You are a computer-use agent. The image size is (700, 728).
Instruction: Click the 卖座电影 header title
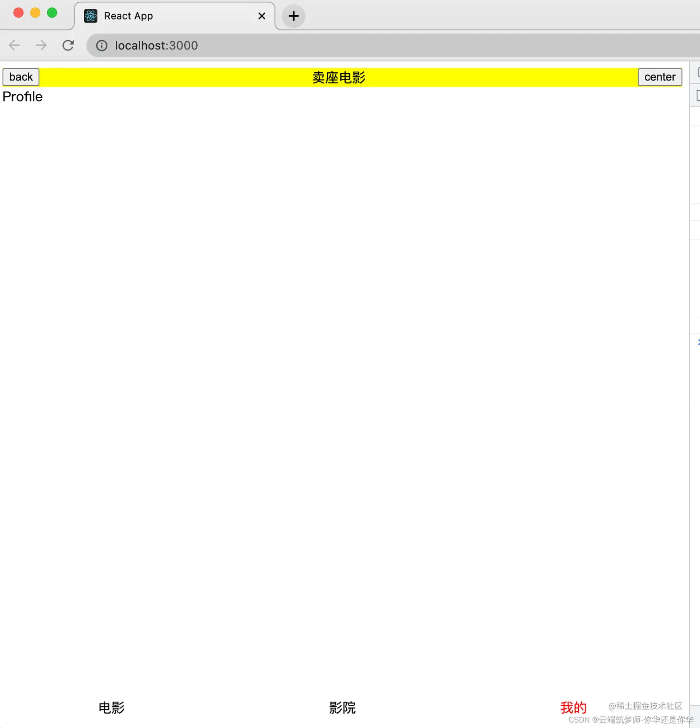coord(339,77)
